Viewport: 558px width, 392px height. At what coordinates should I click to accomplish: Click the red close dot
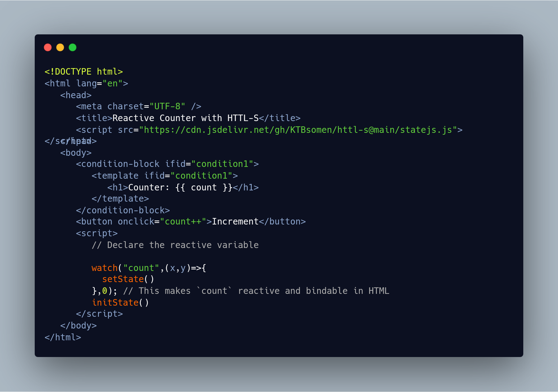[x=48, y=47]
